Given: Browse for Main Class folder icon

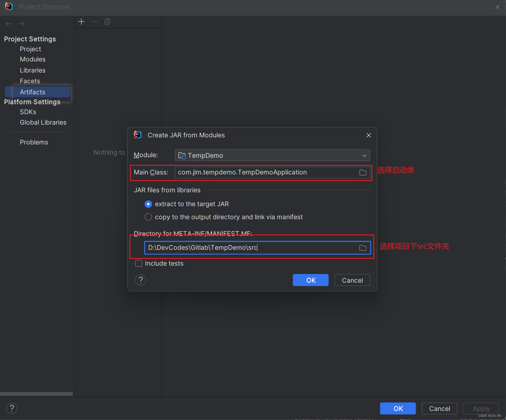Looking at the screenshot, I should click(x=363, y=172).
